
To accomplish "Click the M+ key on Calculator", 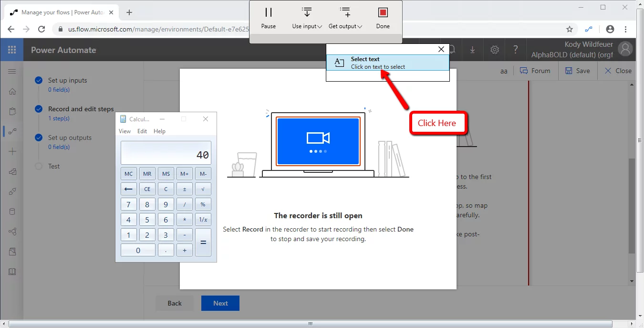I will tap(185, 174).
